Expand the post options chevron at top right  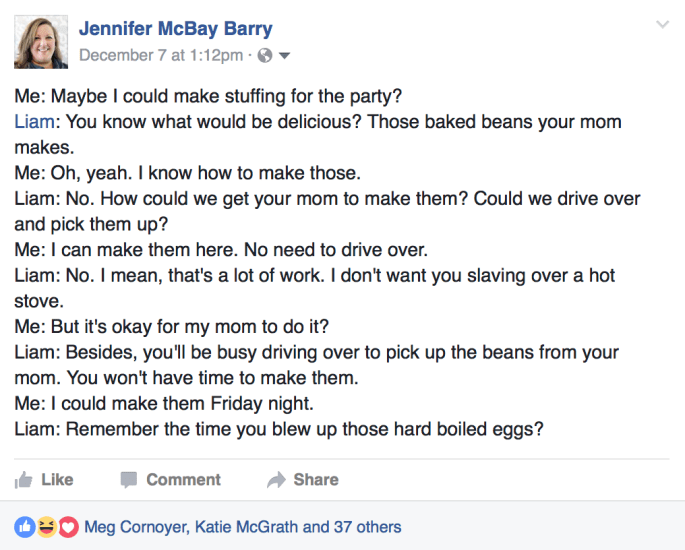pos(662,24)
